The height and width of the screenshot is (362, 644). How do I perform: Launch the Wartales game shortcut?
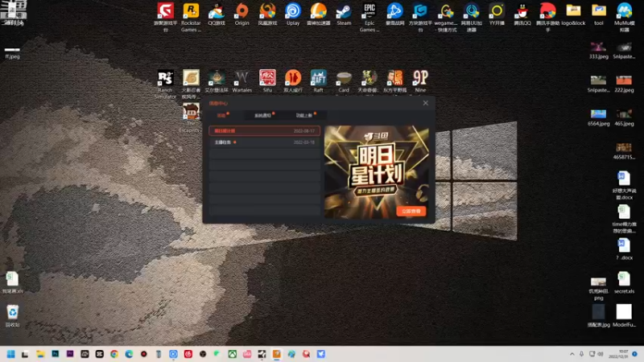click(x=242, y=81)
